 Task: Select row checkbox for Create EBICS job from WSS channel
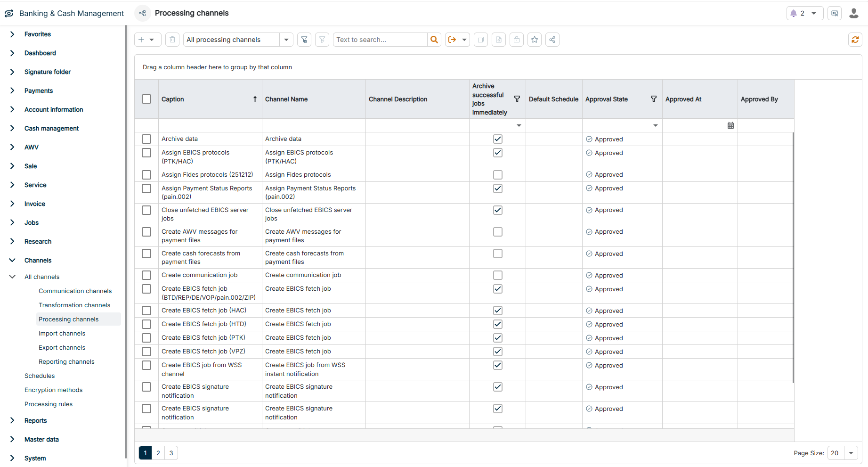pyautogui.click(x=146, y=365)
